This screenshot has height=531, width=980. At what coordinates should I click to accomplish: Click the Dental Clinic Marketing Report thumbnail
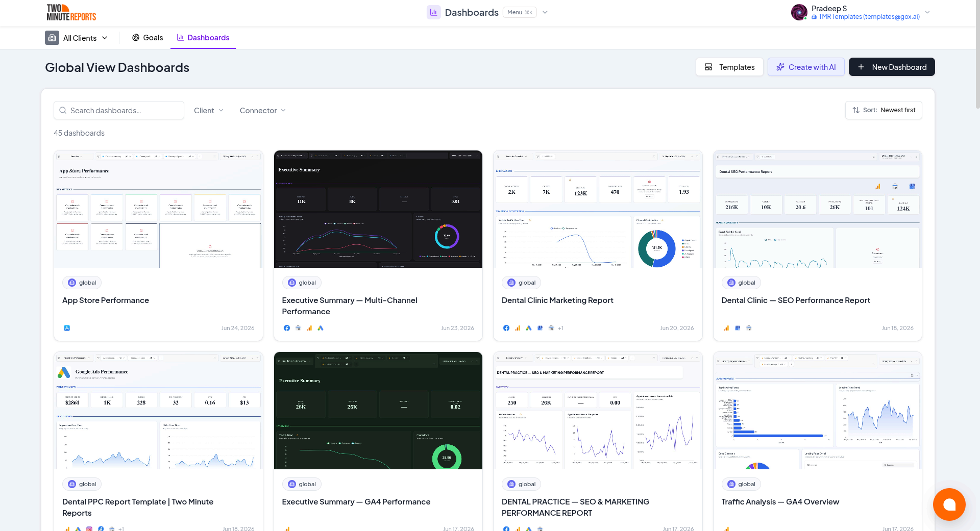(598, 209)
